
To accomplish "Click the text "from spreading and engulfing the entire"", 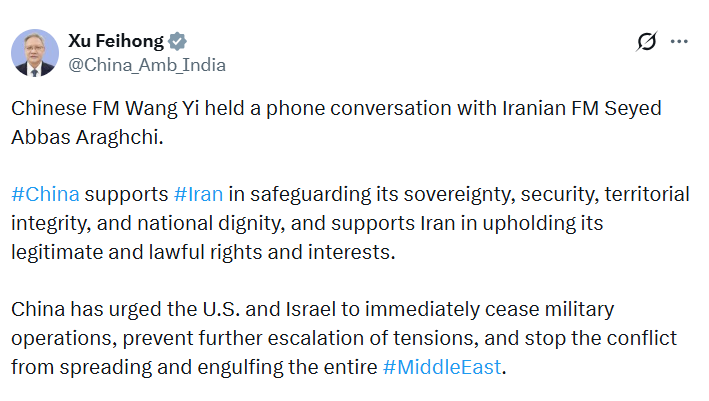I will coord(194,366).
